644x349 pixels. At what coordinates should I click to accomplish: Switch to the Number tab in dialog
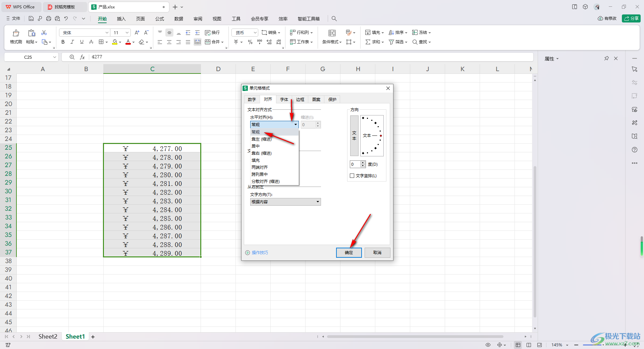tap(252, 100)
